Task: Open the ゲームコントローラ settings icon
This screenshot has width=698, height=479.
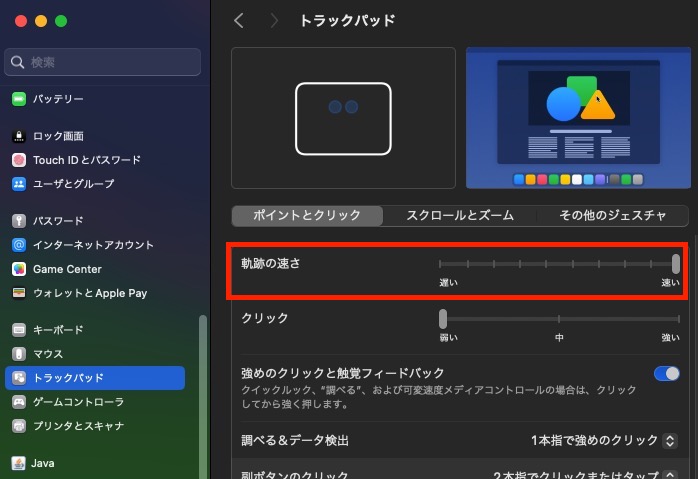Action: point(18,402)
